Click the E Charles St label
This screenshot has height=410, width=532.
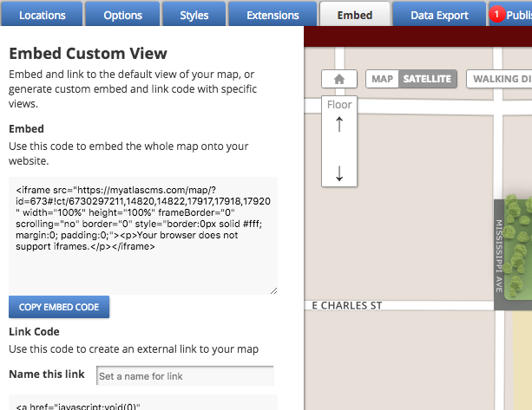click(347, 306)
